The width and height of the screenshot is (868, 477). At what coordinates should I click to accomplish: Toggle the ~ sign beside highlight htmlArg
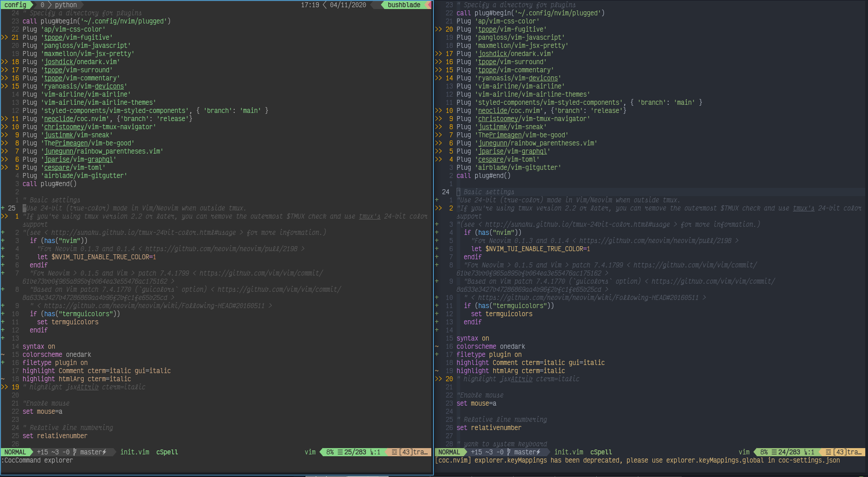click(4, 379)
